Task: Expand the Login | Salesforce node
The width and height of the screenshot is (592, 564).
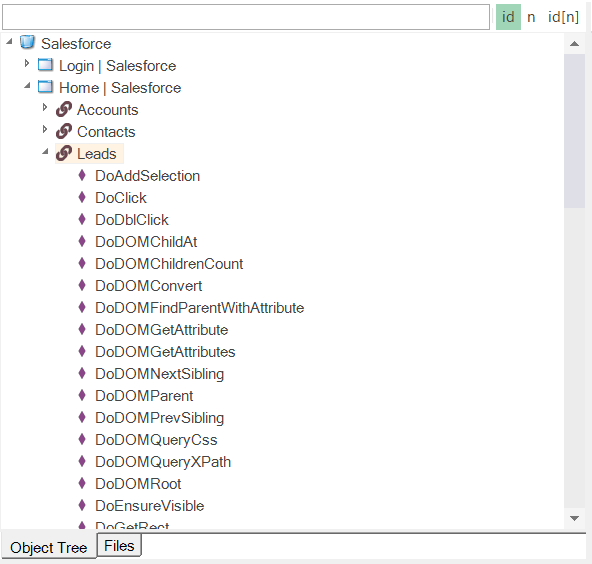Action: [x=26, y=63]
